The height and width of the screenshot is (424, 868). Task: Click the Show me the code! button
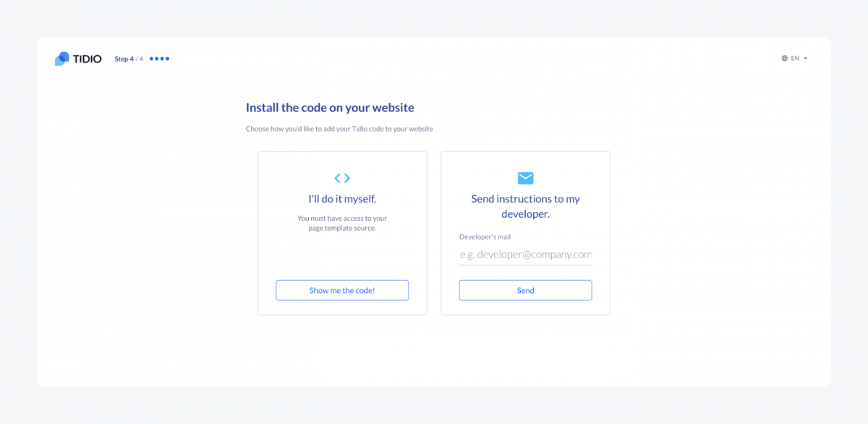(x=342, y=290)
